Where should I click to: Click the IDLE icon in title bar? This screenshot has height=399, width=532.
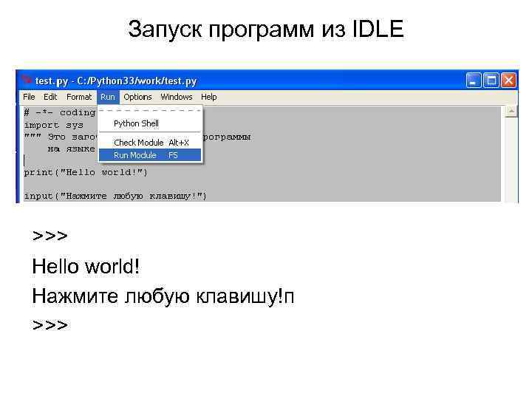click(27, 80)
